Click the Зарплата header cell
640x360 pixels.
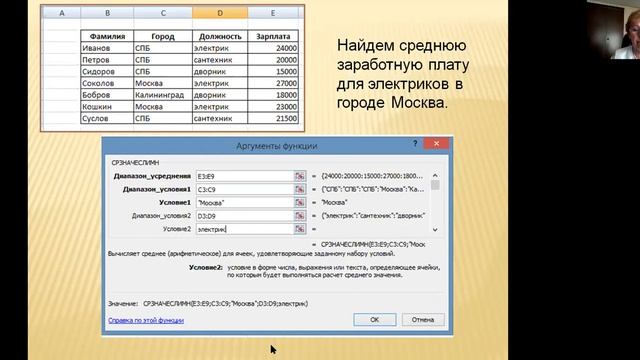(x=273, y=36)
